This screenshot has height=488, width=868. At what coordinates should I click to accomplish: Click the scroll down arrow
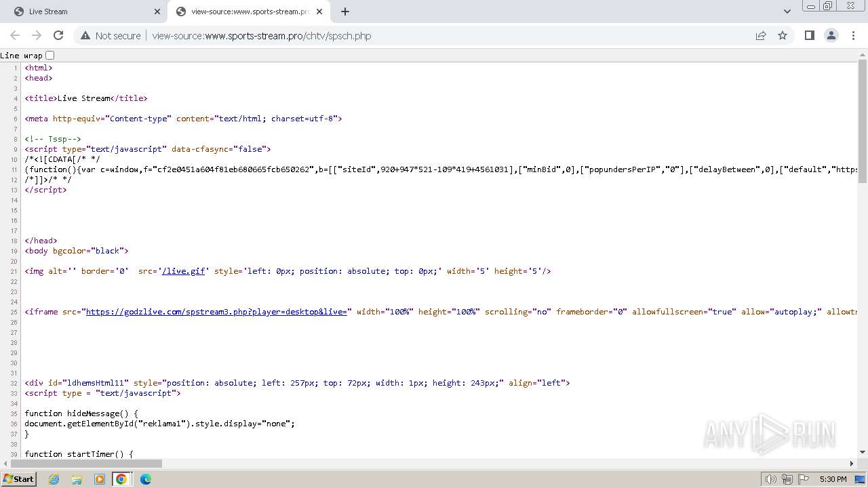coord(863,453)
